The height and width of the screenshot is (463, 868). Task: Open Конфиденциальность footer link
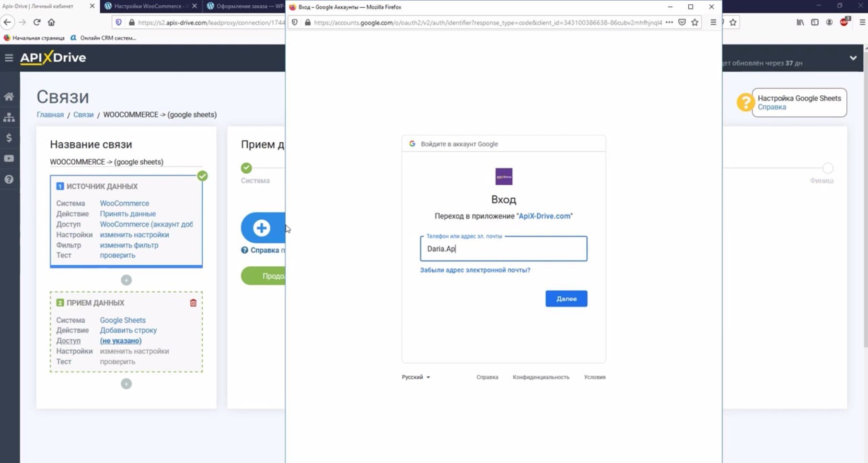point(541,377)
